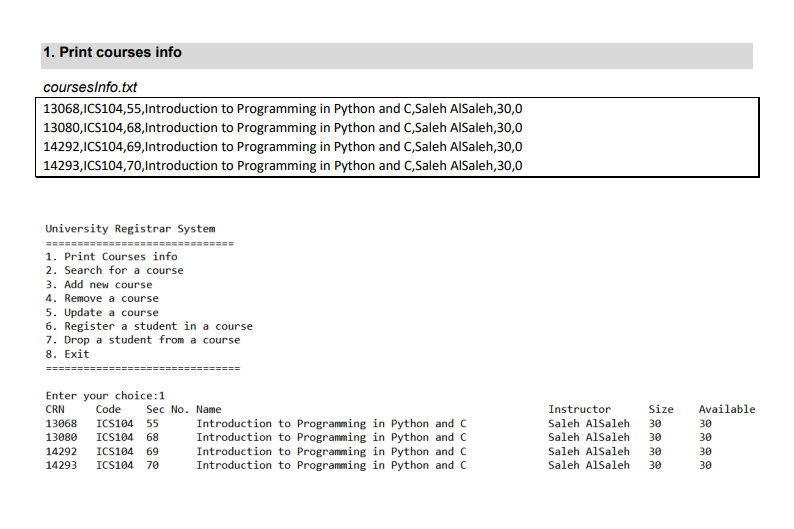Screen dimensions: 794x529
Task: Click section number 55 in the table
Action: [x=152, y=423]
